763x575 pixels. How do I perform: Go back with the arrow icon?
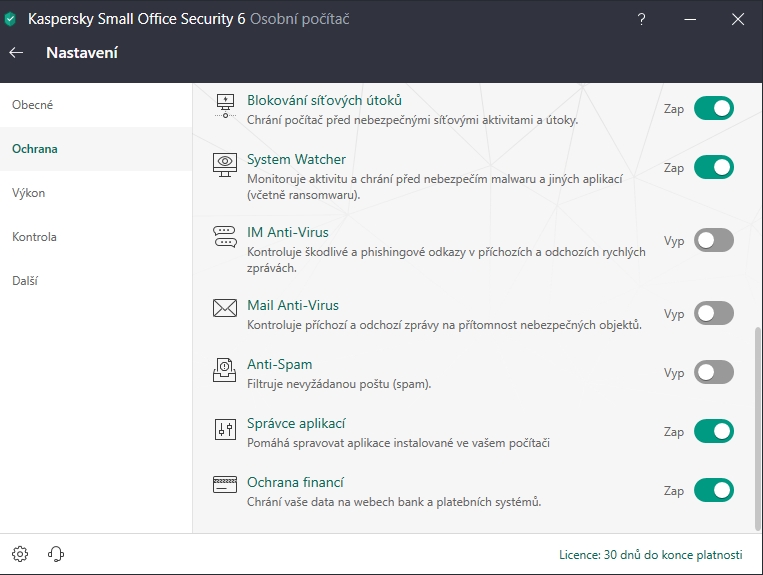pos(16,53)
